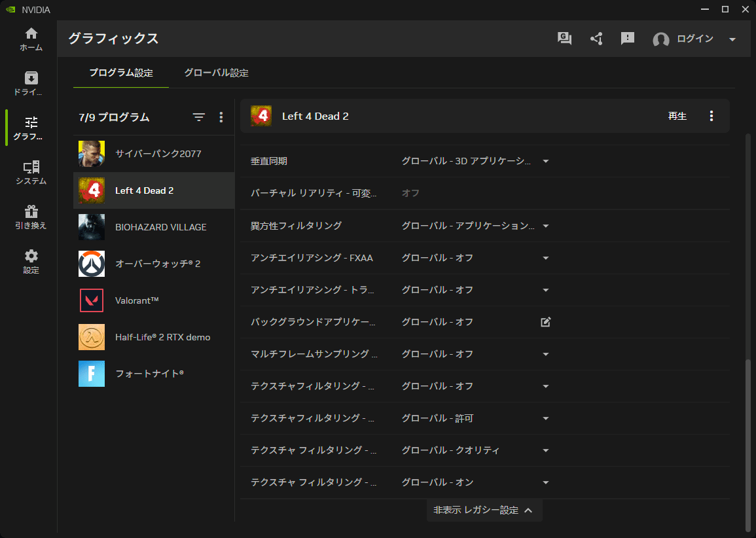Open the in-game overlay icon in header
Viewport: 756px width, 538px height.
(564, 39)
